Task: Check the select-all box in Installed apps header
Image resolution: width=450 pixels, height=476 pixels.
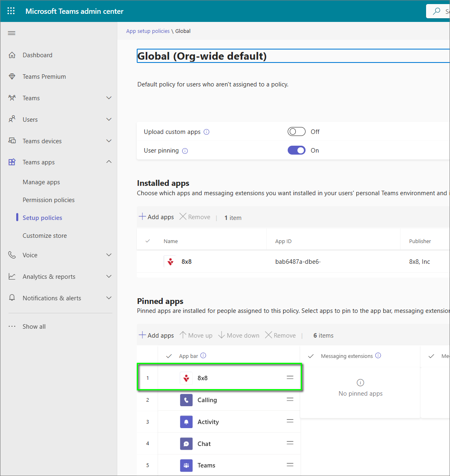Action: pyautogui.click(x=148, y=241)
